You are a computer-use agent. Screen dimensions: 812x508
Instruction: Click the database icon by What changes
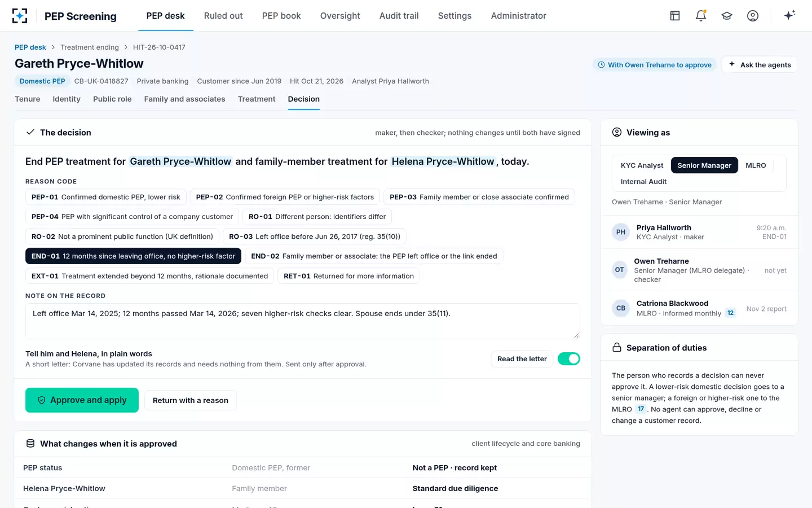tap(30, 444)
